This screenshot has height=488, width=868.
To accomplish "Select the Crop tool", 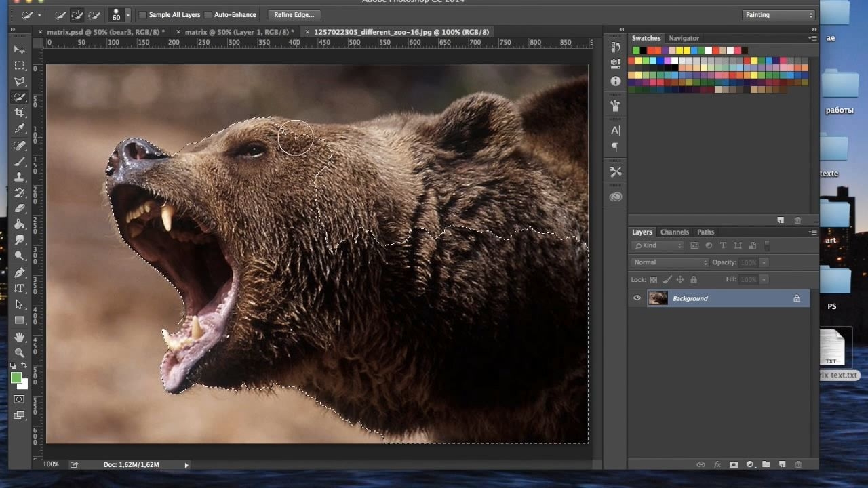I will tap(19, 113).
